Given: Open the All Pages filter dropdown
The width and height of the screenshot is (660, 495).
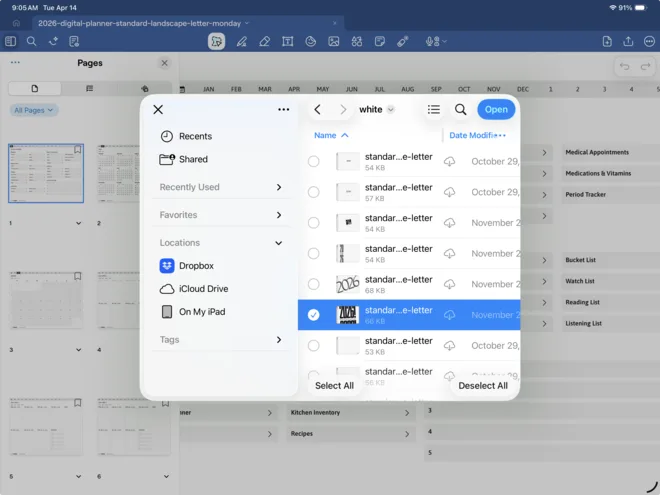Looking at the screenshot, I should tap(34, 110).
